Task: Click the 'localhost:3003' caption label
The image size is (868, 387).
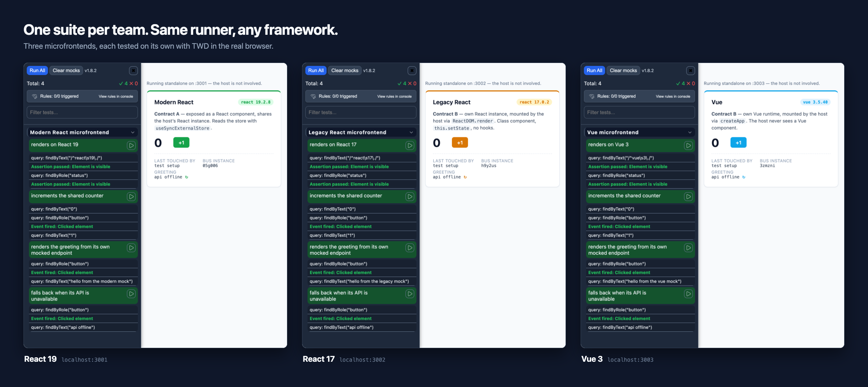Action: point(630,360)
